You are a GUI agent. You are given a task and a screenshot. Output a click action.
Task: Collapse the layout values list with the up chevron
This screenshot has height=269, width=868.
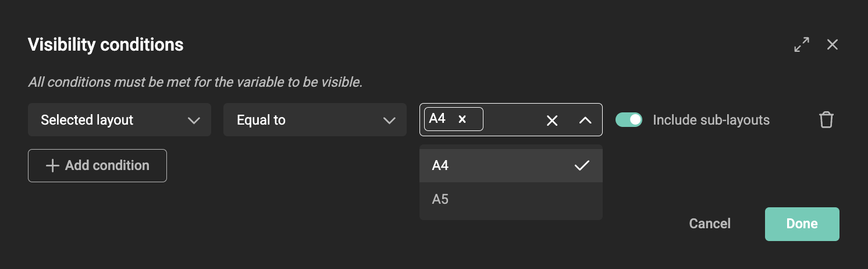pyautogui.click(x=585, y=120)
